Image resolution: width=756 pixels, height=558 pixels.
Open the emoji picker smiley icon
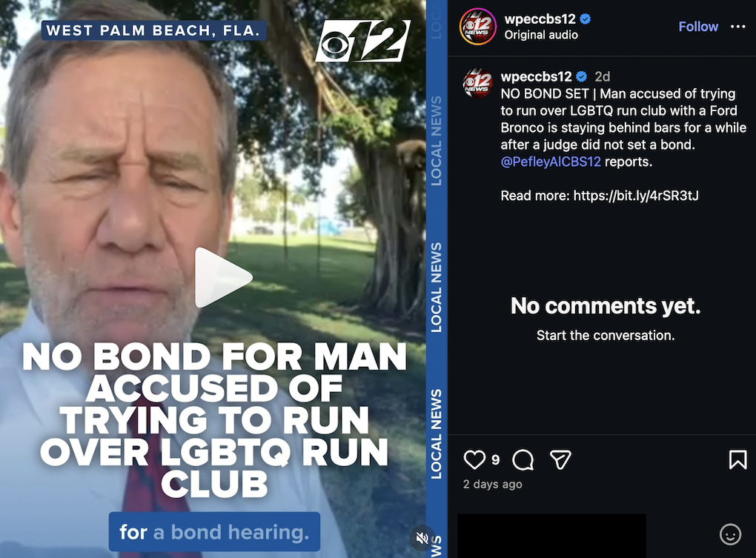[x=731, y=534]
